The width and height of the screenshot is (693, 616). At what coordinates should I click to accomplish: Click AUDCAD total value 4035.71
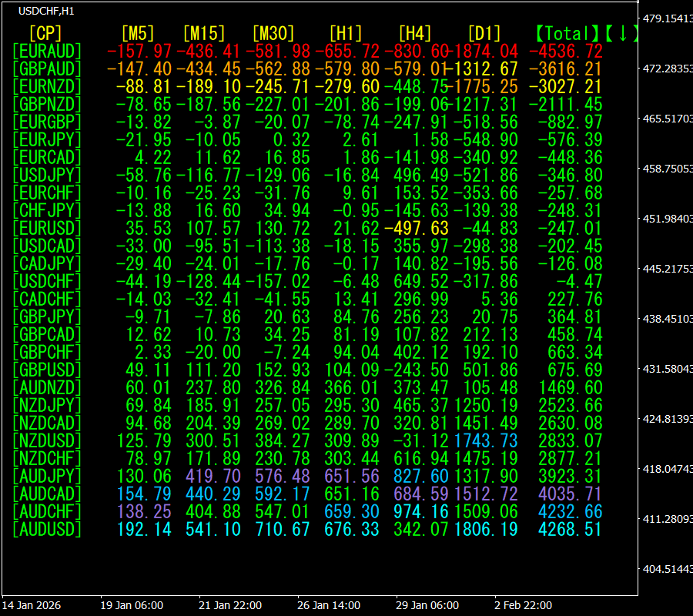click(x=570, y=494)
